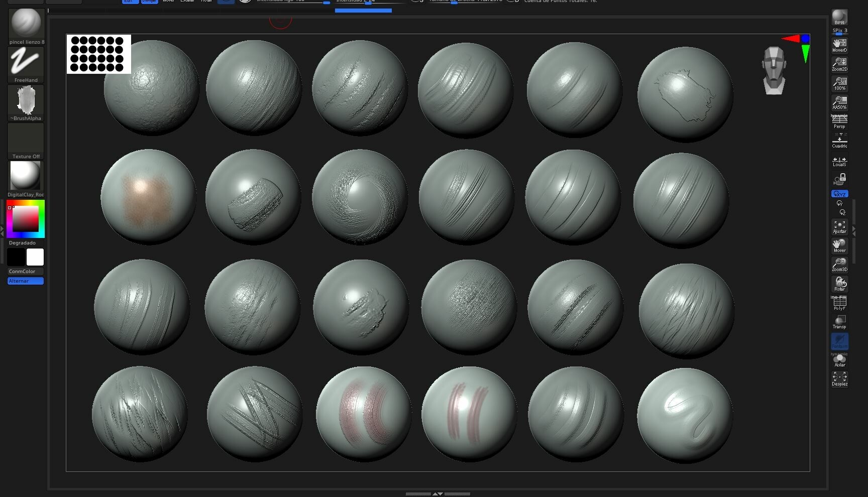The height and width of the screenshot is (497, 868).
Task: Click the AA50% antialias icon
Action: [839, 103]
